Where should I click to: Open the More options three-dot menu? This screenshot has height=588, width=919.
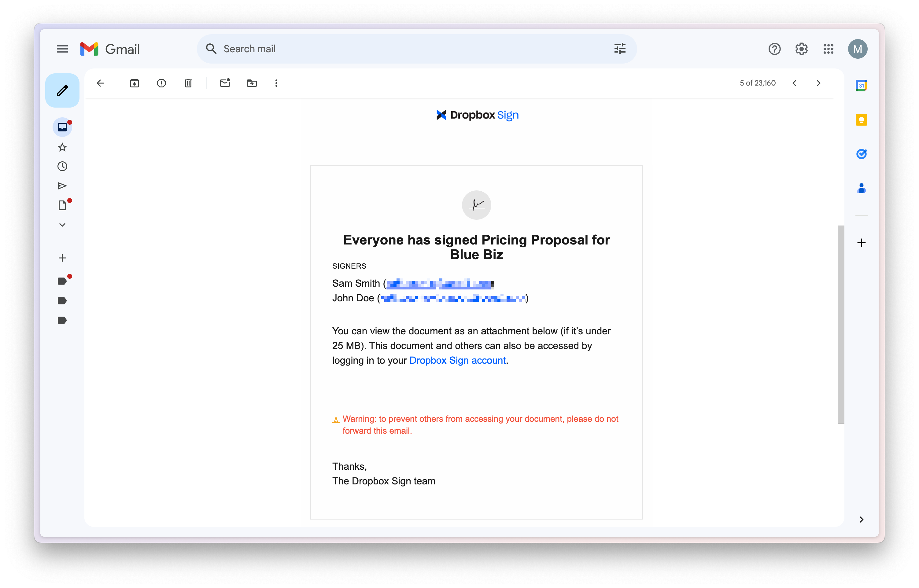tap(276, 83)
